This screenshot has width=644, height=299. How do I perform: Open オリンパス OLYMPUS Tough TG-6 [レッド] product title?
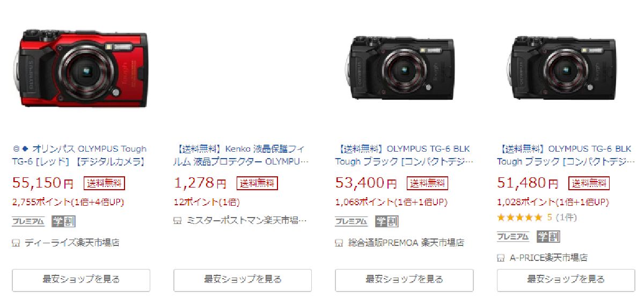point(79,155)
